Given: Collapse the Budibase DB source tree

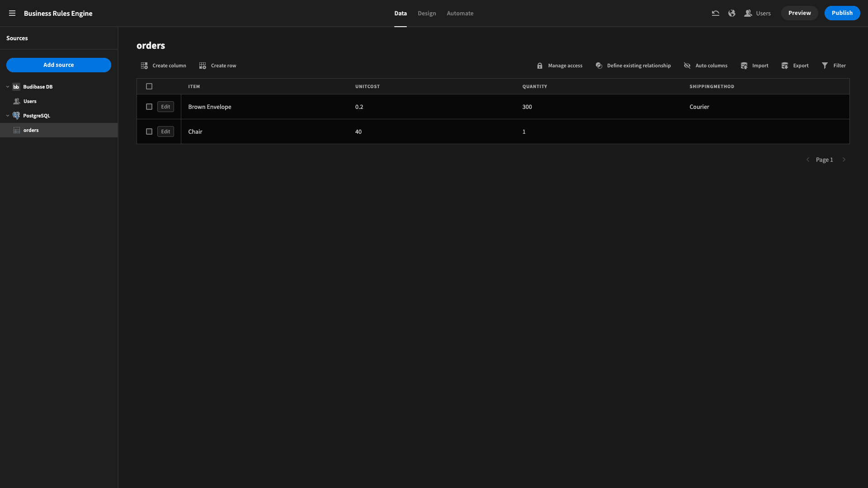Looking at the screenshot, I should click(8, 87).
